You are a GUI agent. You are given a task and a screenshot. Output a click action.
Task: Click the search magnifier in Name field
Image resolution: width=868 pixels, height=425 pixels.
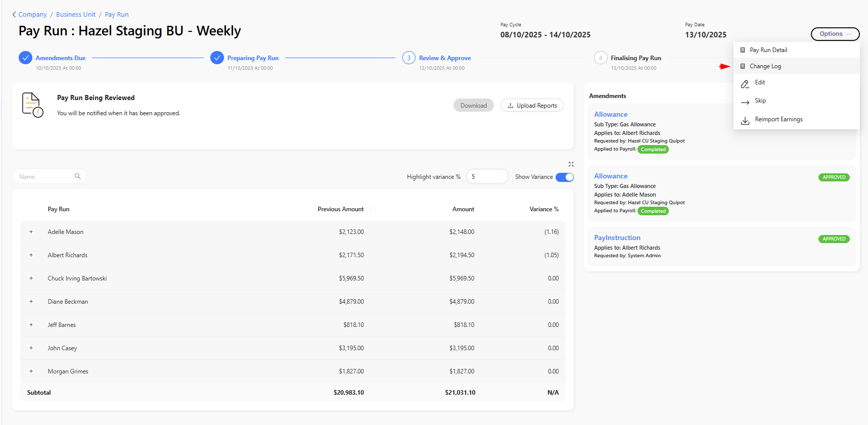click(77, 176)
